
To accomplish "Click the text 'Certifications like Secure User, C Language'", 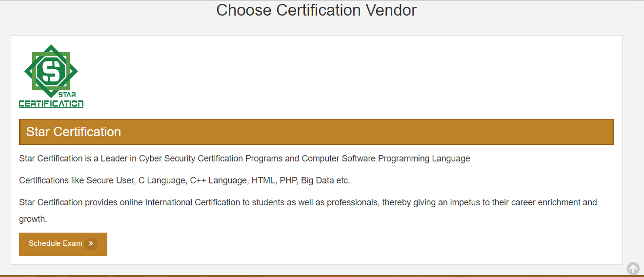I will [102, 180].
